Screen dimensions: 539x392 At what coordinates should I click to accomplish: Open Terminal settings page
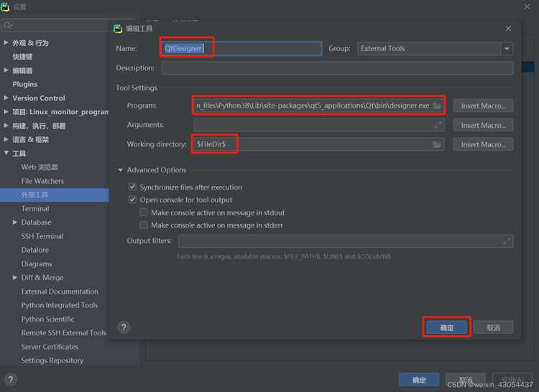pos(35,209)
